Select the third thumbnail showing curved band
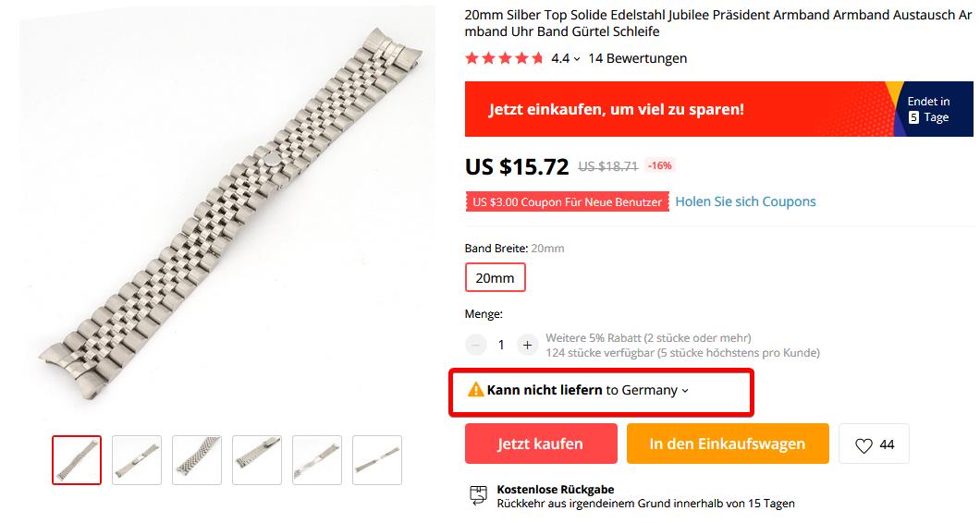The image size is (980, 523). [197, 460]
